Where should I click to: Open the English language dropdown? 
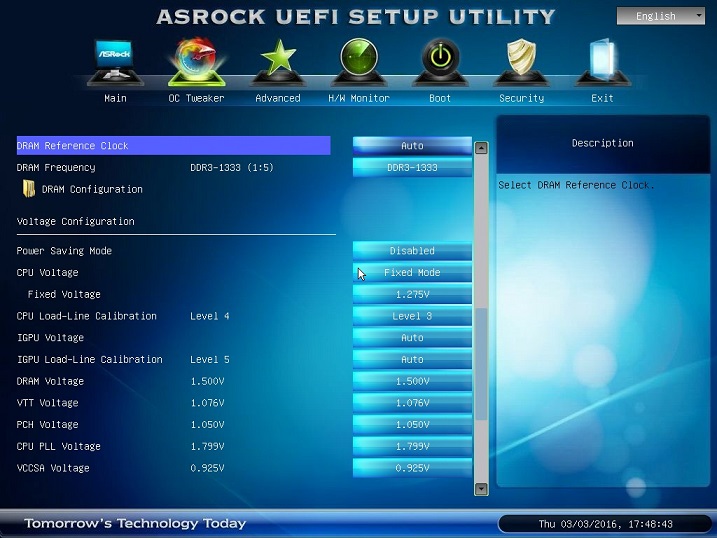[x=660, y=16]
